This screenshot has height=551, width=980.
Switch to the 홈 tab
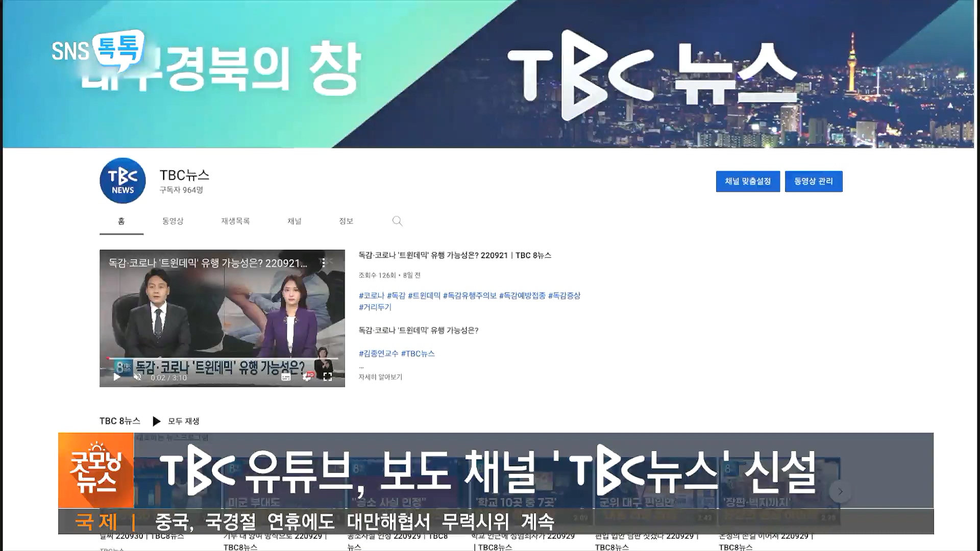[121, 221]
